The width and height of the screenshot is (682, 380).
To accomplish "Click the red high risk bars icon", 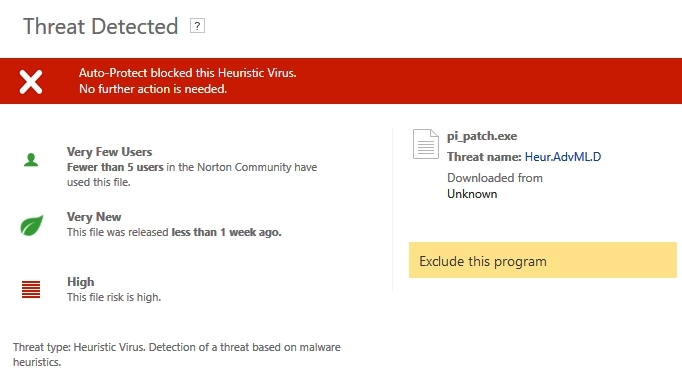I will (x=31, y=290).
